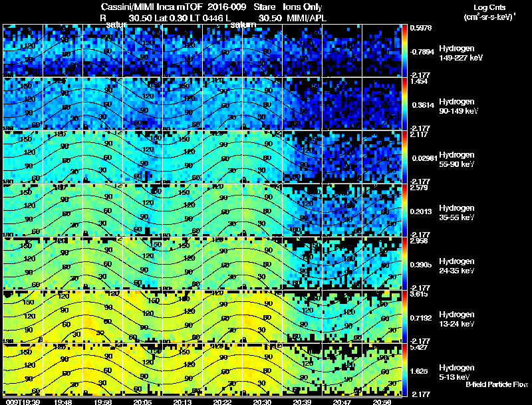The width and height of the screenshot is (532, 405).
Task: Click the time axis label '20:47'
Action: (342, 402)
